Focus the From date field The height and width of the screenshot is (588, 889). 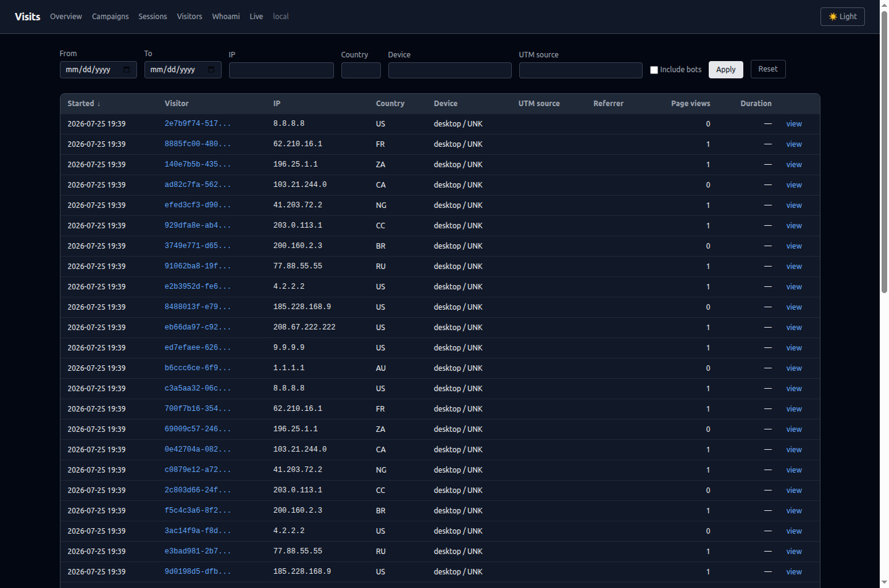click(x=98, y=70)
